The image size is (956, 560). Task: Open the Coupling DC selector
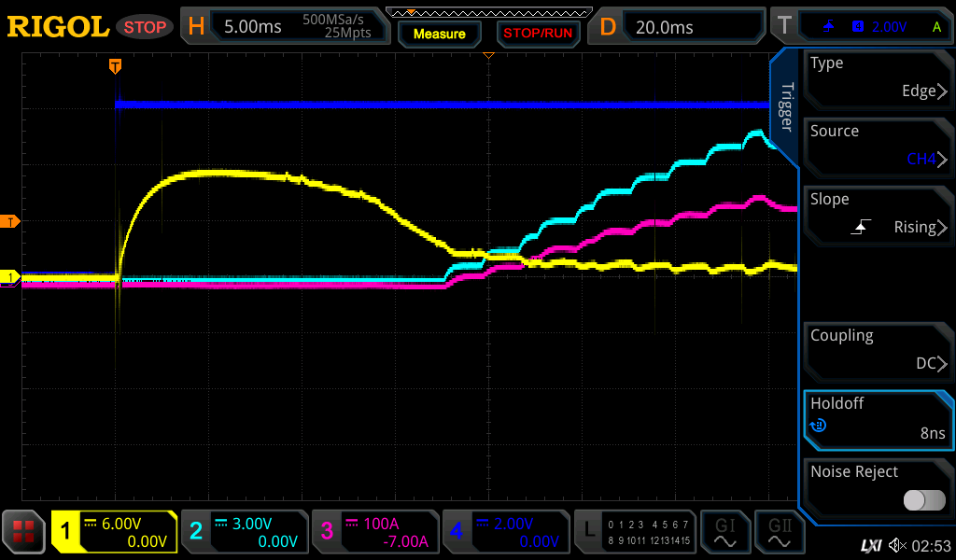(878, 351)
